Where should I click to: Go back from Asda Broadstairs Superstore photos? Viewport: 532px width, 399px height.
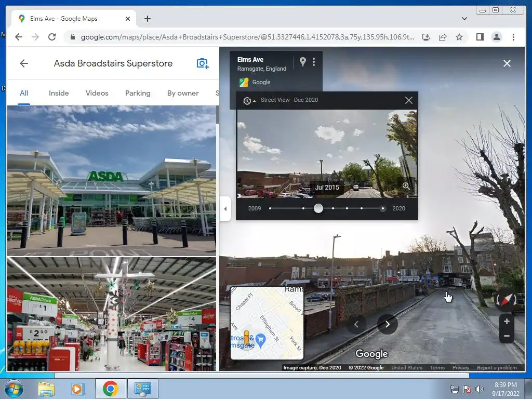(24, 63)
